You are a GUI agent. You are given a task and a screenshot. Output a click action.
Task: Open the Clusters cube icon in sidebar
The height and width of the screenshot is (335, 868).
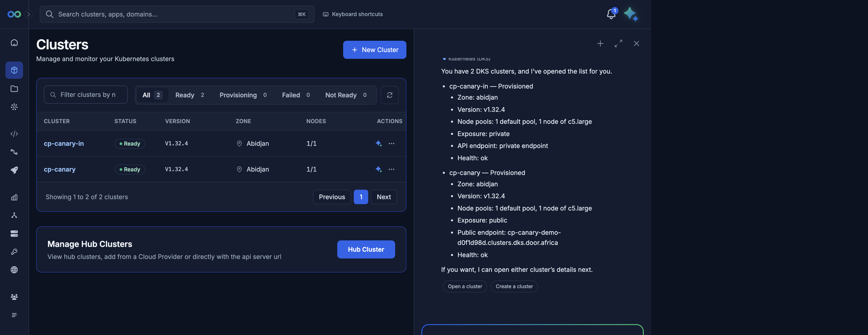coord(14,70)
